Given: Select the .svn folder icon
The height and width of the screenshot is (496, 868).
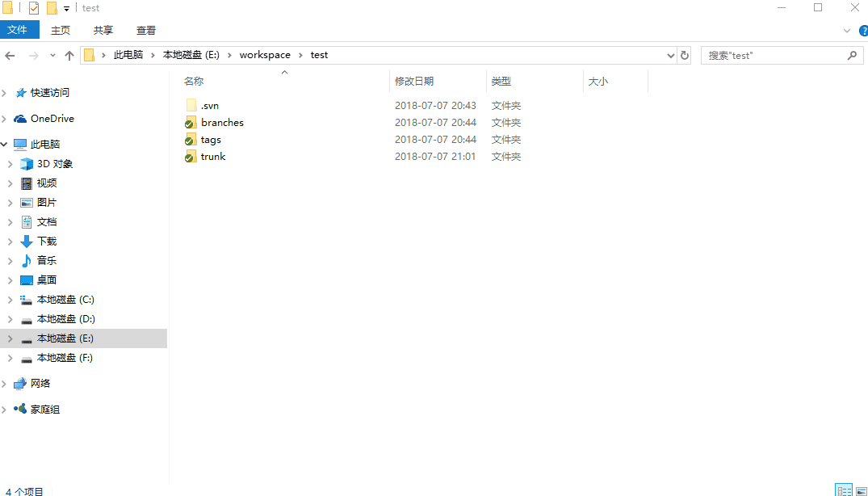Looking at the screenshot, I should (x=191, y=106).
